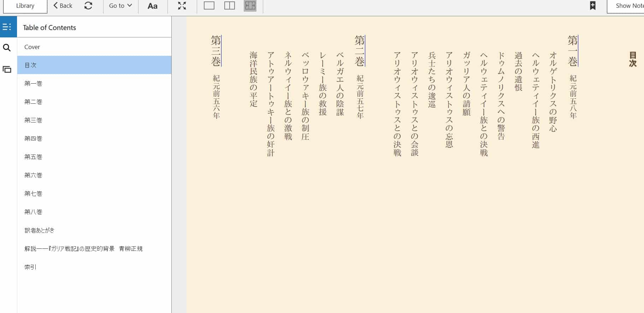Image resolution: width=644 pixels, height=313 pixels.
Task: Open 索引 in contents list
Action: [x=30, y=267]
